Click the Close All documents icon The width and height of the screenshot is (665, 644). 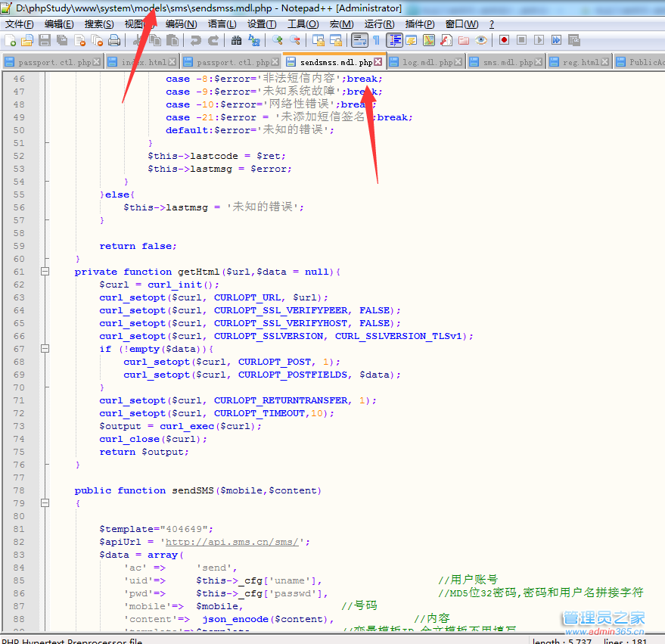[x=97, y=40]
